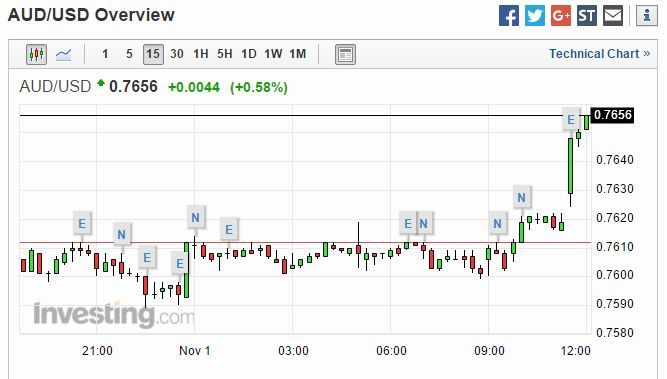Click the E event marker before 21:00
The height and width of the screenshot is (379, 667).
pos(82,223)
